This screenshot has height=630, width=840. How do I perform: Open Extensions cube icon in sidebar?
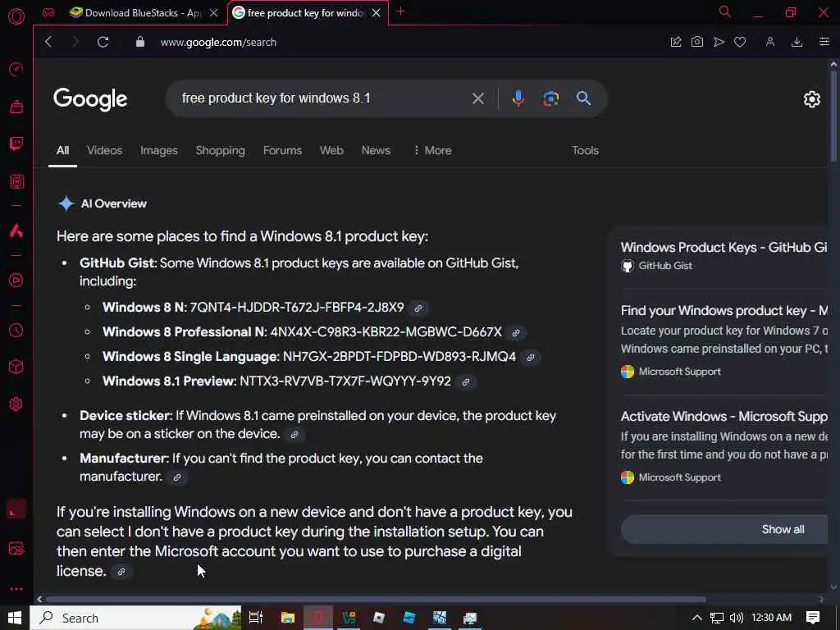coord(16,367)
